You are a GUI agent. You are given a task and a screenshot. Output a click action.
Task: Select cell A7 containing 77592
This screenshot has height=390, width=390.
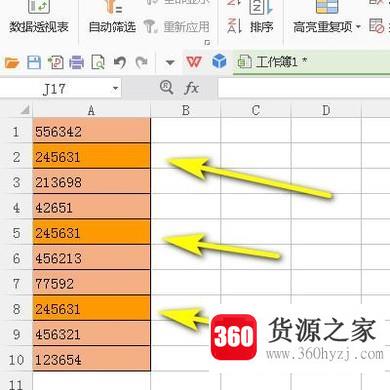click(x=91, y=283)
